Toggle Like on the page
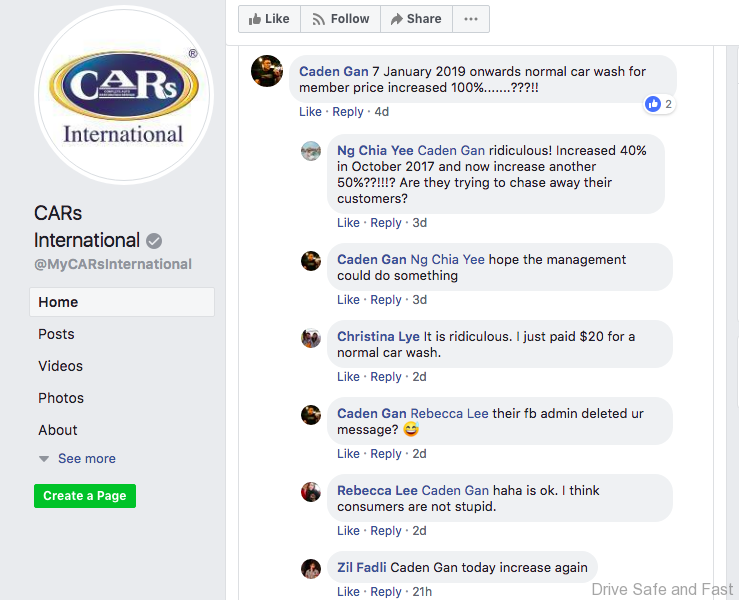Screen dimensions: 739x600 coord(268,19)
